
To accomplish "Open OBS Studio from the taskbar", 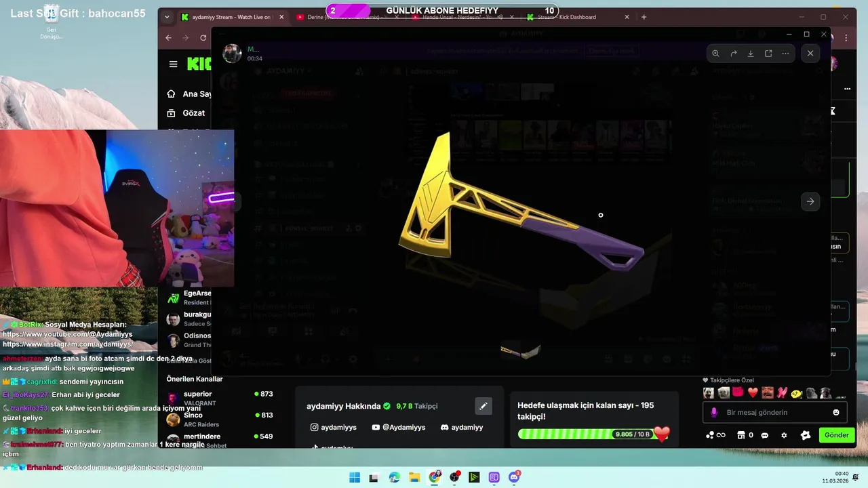I will pyautogui.click(x=454, y=477).
